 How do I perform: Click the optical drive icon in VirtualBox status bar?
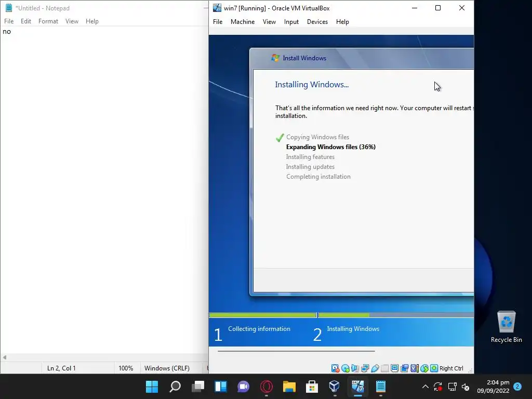tap(345, 368)
